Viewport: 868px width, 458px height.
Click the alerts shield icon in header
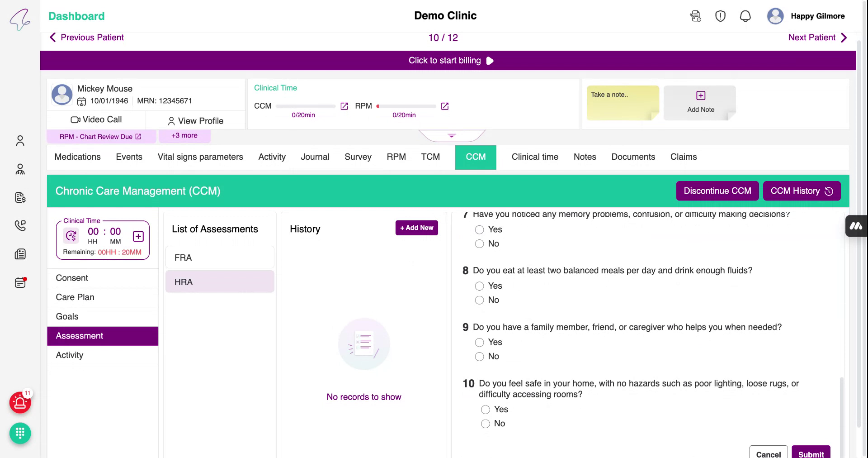720,16
